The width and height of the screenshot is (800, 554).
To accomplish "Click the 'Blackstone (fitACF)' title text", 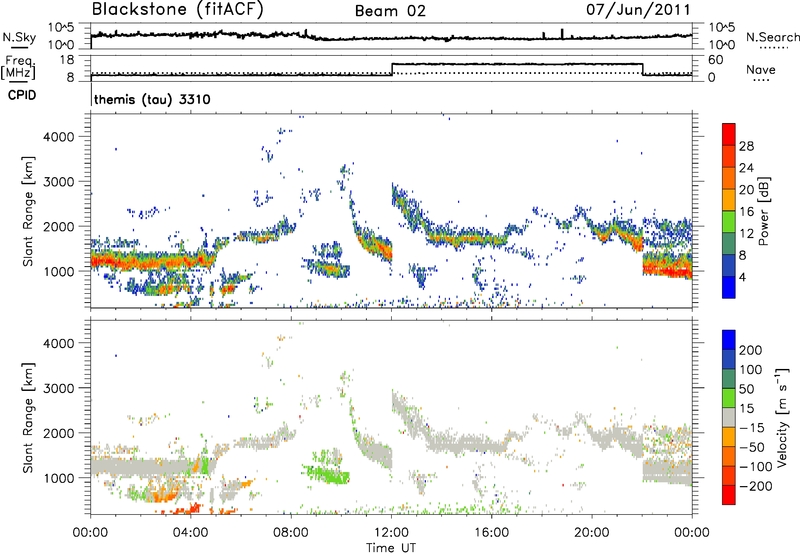I will click(178, 9).
